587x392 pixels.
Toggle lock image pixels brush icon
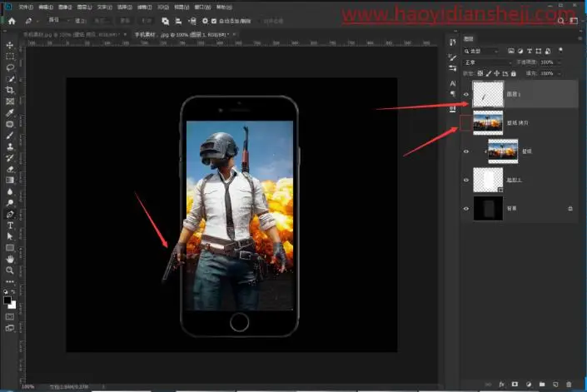tap(489, 73)
